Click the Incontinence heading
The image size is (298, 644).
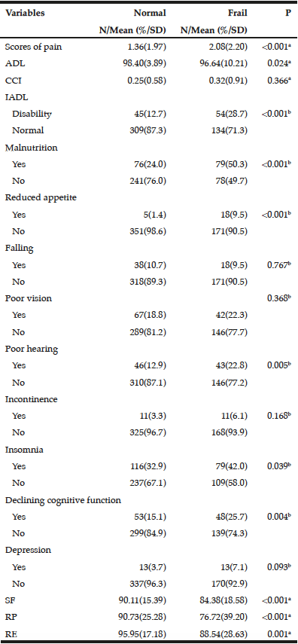[x=31, y=399]
